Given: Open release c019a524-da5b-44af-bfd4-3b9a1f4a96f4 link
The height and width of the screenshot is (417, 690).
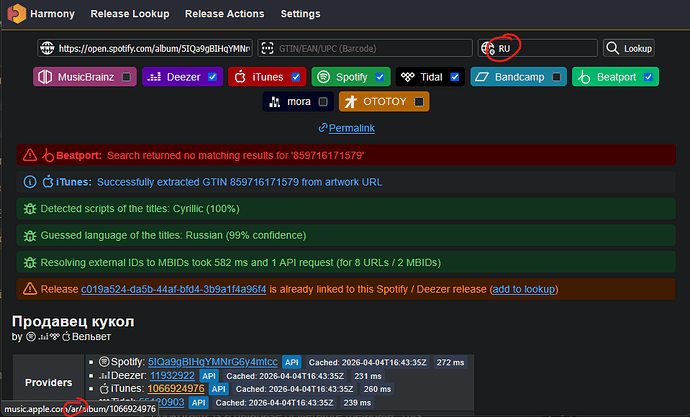Looking at the screenshot, I should click(x=173, y=289).
